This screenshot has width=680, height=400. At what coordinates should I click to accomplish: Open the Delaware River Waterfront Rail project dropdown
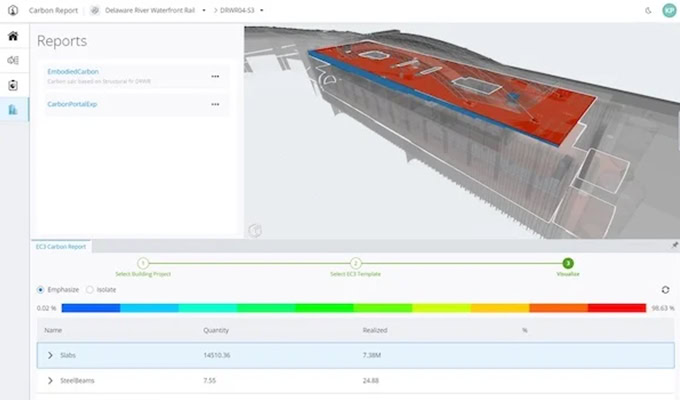(x=204, y=10)
